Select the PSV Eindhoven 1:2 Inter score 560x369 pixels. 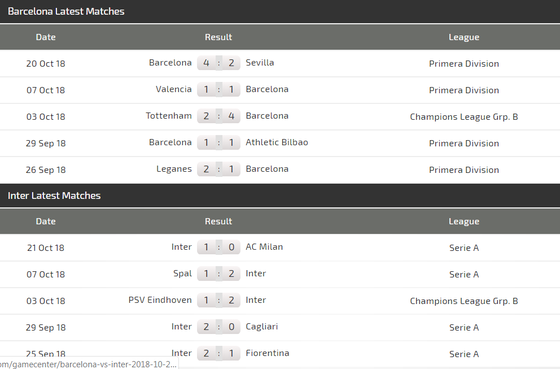(219, 300)
